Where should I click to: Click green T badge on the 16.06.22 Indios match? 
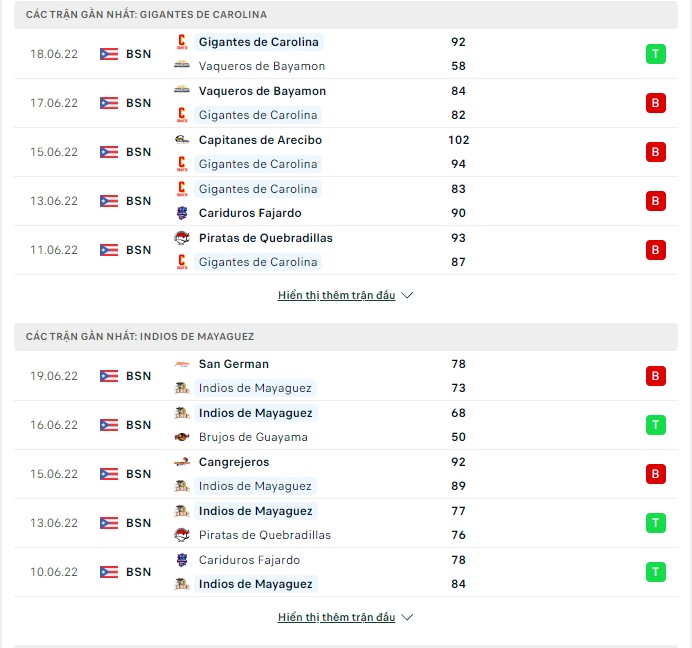(655, 425)
